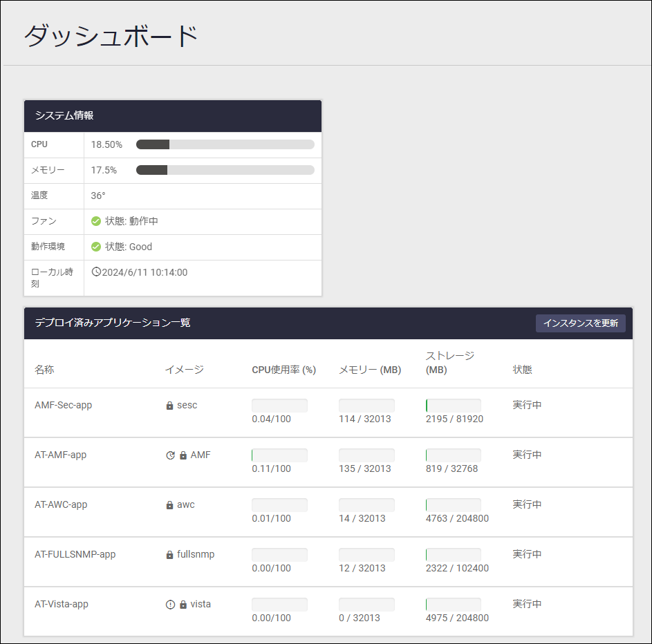652x644 pixels.
Task: Click the 2195 / 81920 storage value
Action: pos(454,419)
